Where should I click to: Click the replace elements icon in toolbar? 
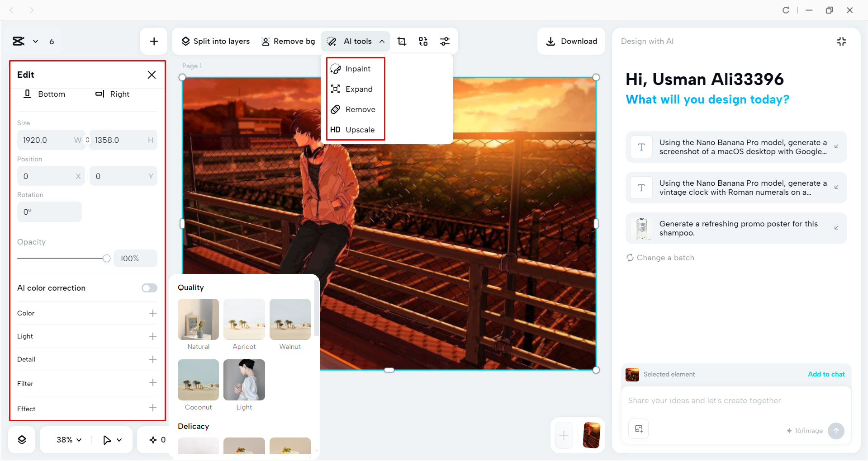(423, 41)
